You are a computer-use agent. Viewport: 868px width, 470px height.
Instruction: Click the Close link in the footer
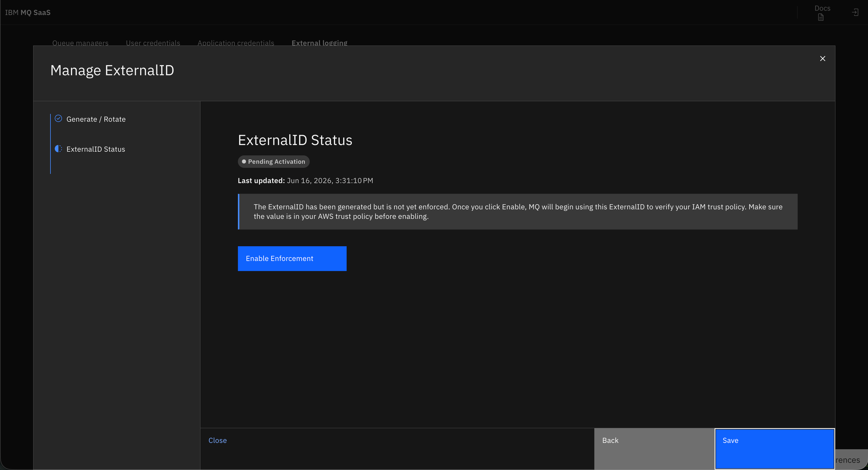click(217, 440)
